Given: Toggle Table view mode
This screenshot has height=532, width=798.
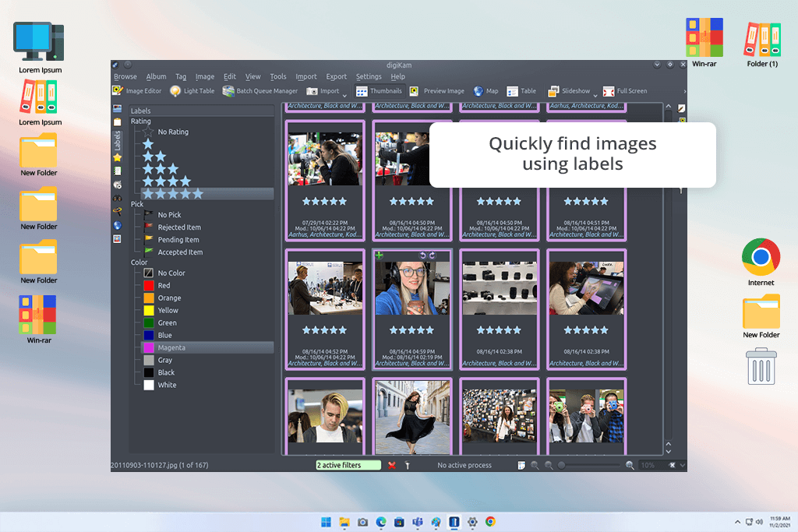Looking at the screenshot, I should (521, 91).
